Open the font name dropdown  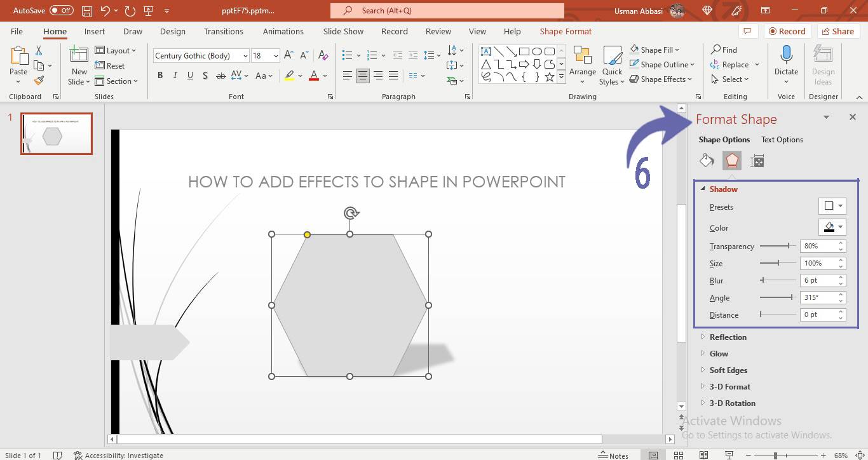coord(245,56)
